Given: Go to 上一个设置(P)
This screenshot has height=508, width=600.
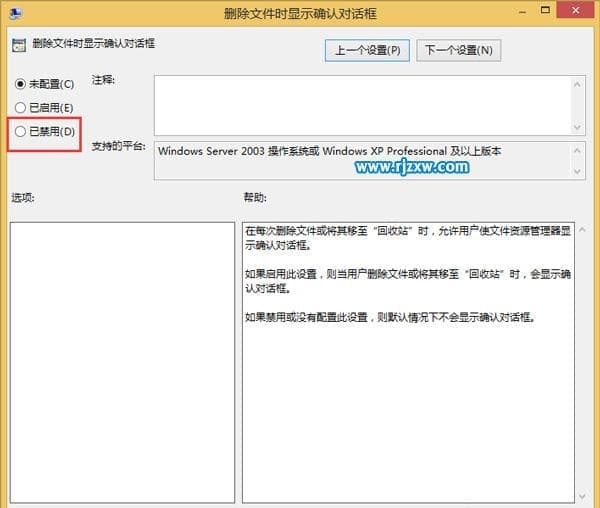Looking at the screenshot, I should (367, 50).
